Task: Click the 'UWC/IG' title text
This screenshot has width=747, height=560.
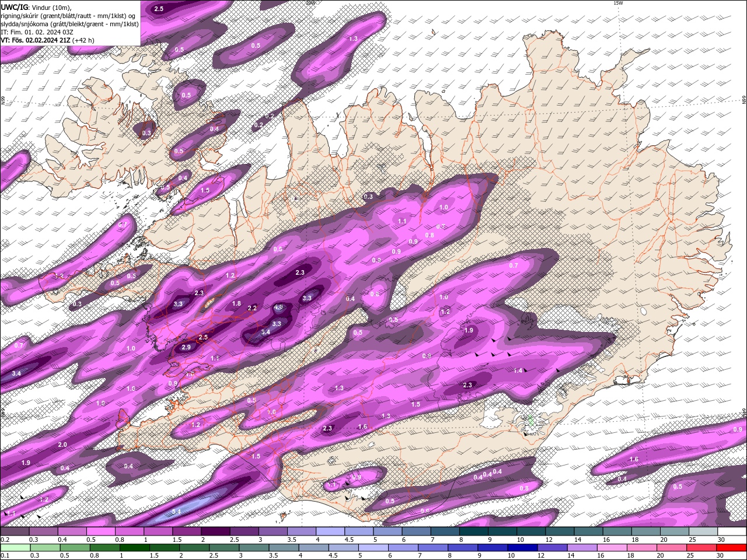Action: [14, 7]
